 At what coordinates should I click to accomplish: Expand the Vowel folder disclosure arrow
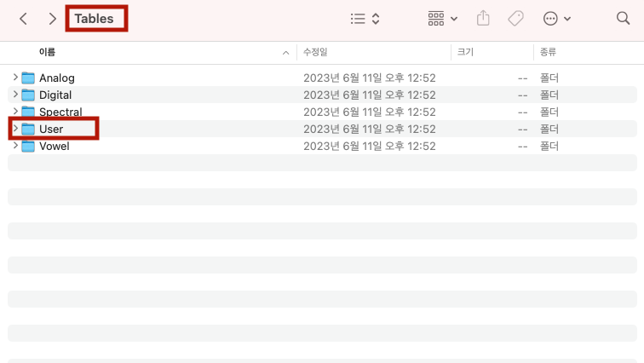pyautogui.click(x=15, y=146)
